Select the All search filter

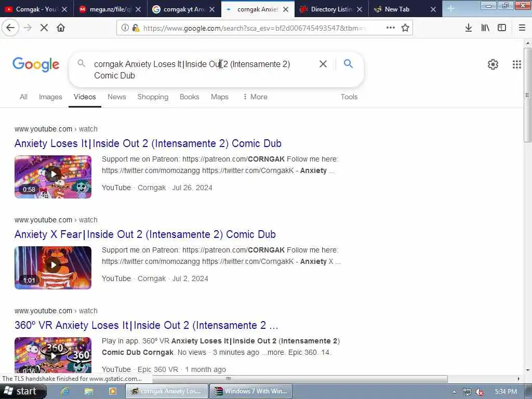click(23, 97)
